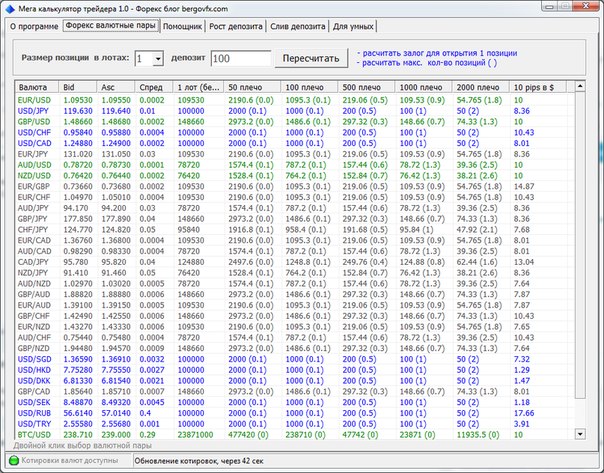Click the deposit input field

(240, 60)
